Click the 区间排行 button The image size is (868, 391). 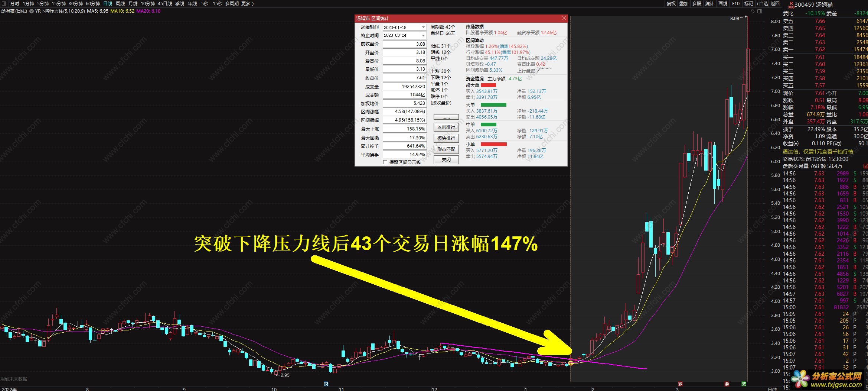446,127
